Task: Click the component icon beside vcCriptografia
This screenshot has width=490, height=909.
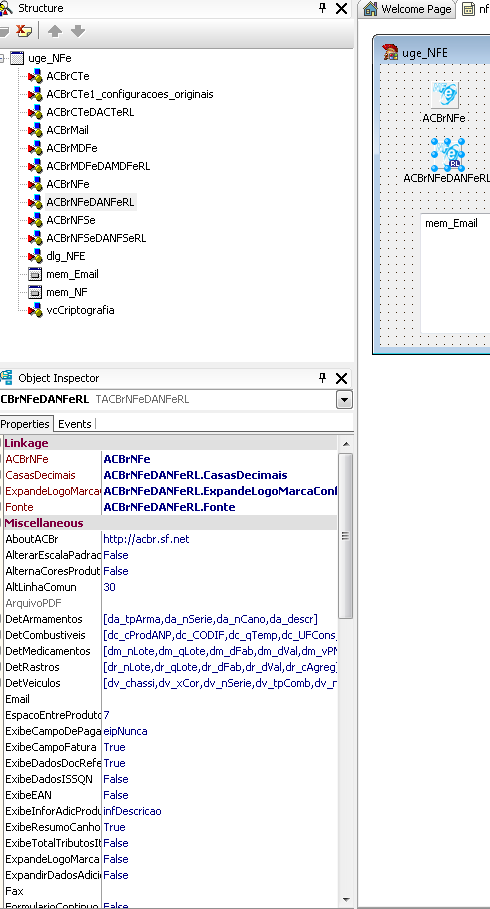Action: pos(36,310)
